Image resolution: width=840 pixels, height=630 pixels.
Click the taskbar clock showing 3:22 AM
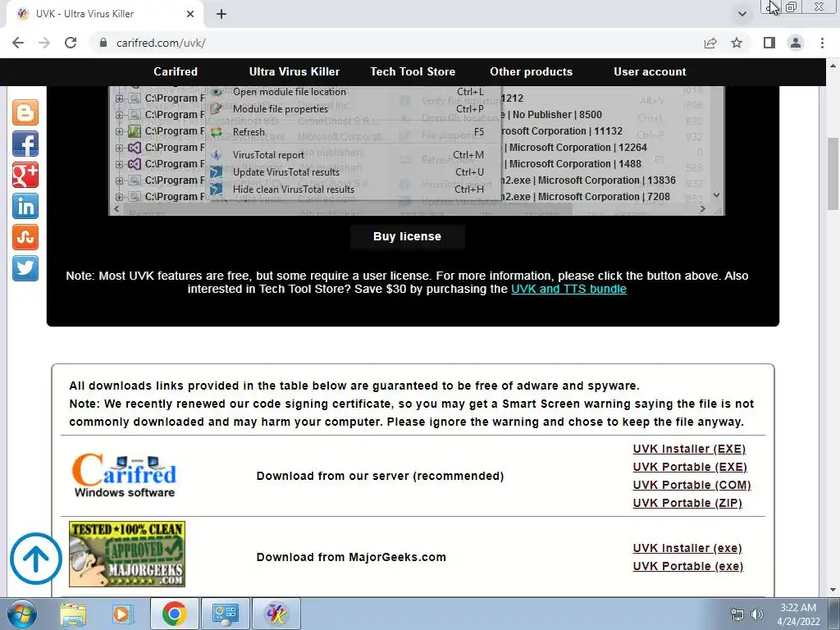tap(798, 614)
